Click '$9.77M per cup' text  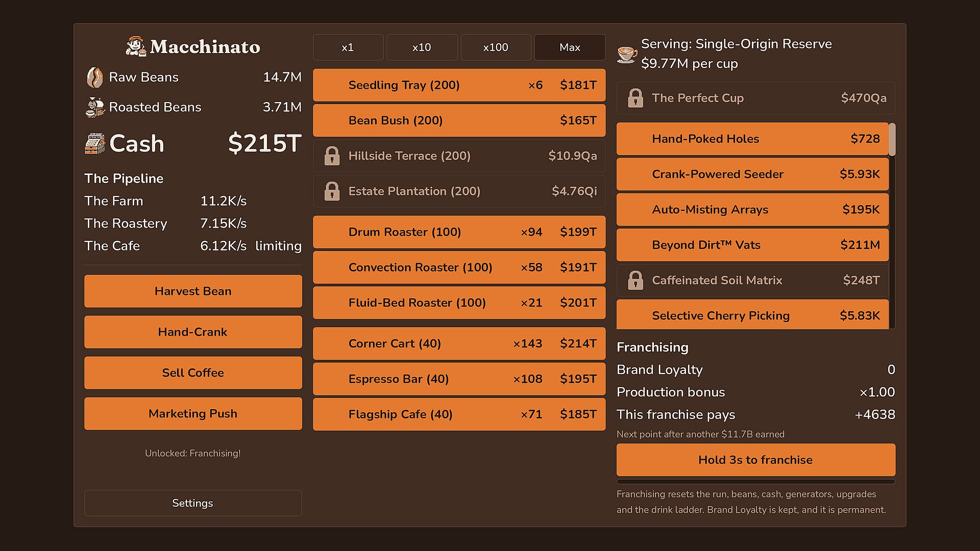[x=690, y=64]
